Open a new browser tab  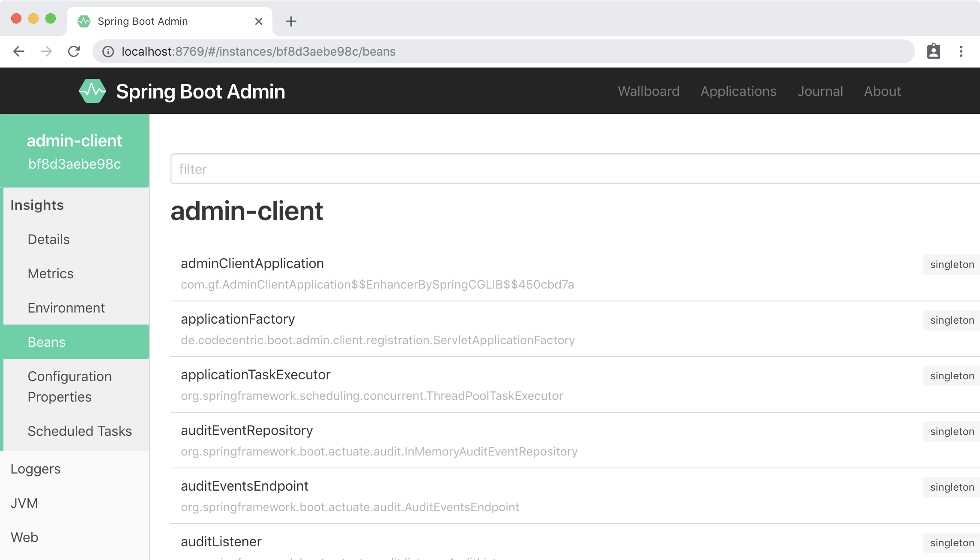[x=291, y=21]
